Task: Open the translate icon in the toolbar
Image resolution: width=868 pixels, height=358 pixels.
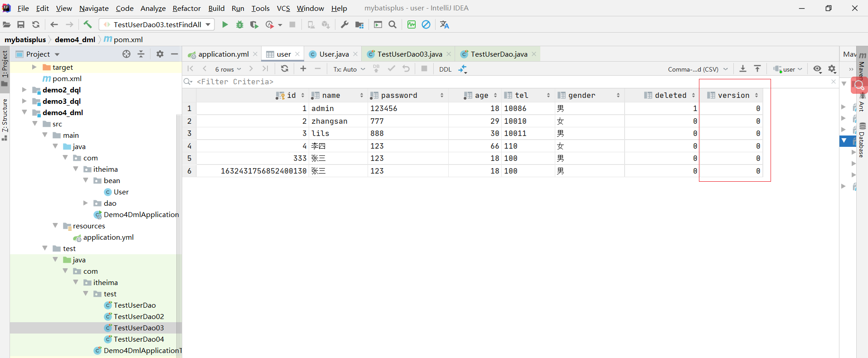Action: click(x=445, y=24)
